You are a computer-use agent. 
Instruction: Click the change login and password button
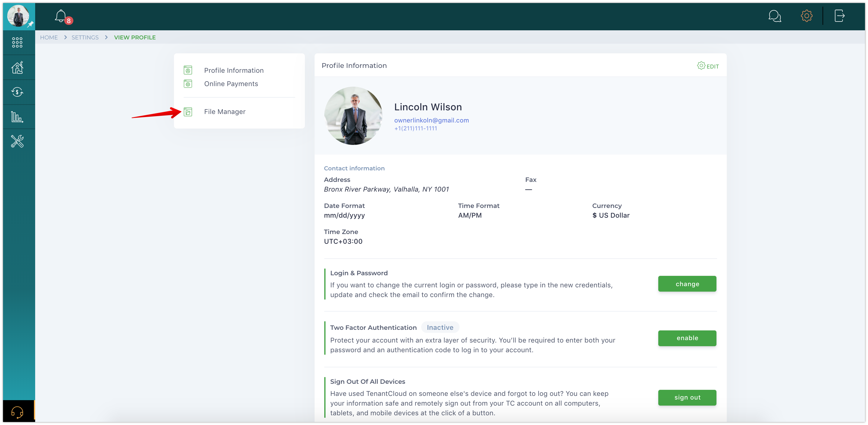[687, 284]
